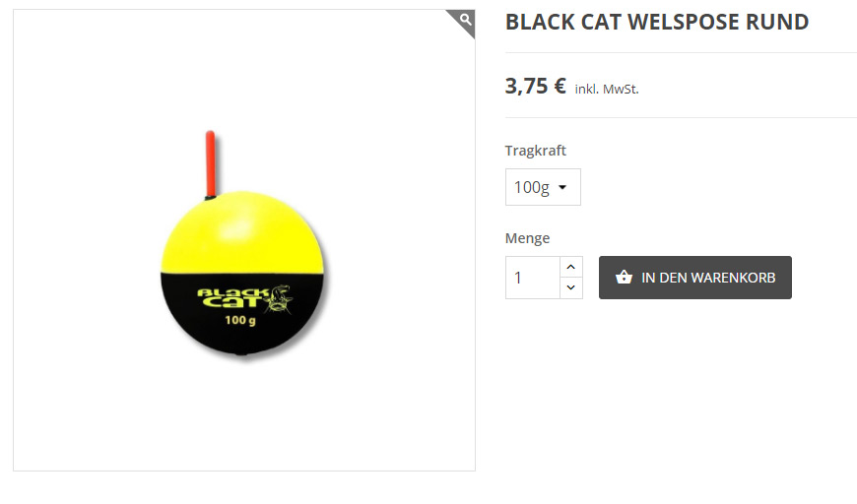Open the Tragkraft dropdown showing 100g
This screenshot has height=504, width=857.
click(x=543, y=187)
